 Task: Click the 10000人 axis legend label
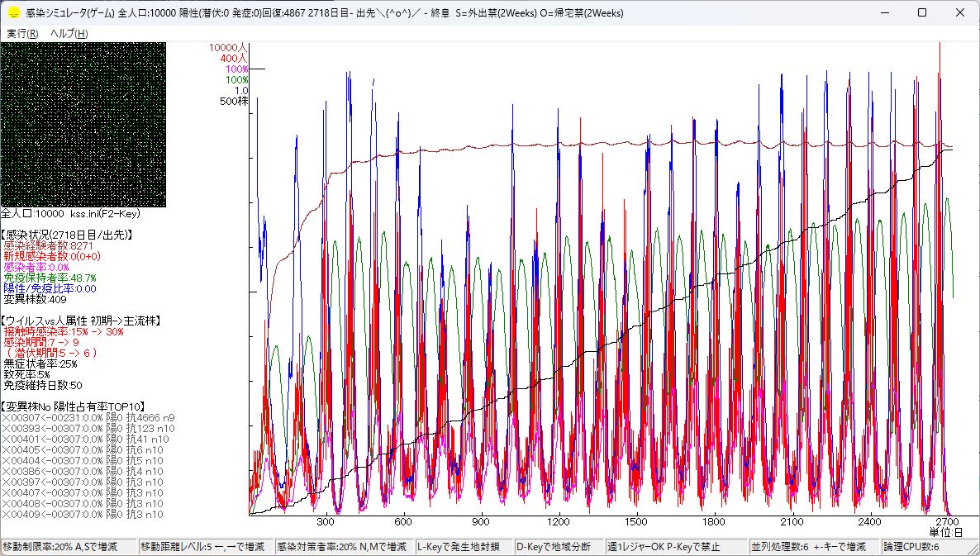[x=228, y=48]
